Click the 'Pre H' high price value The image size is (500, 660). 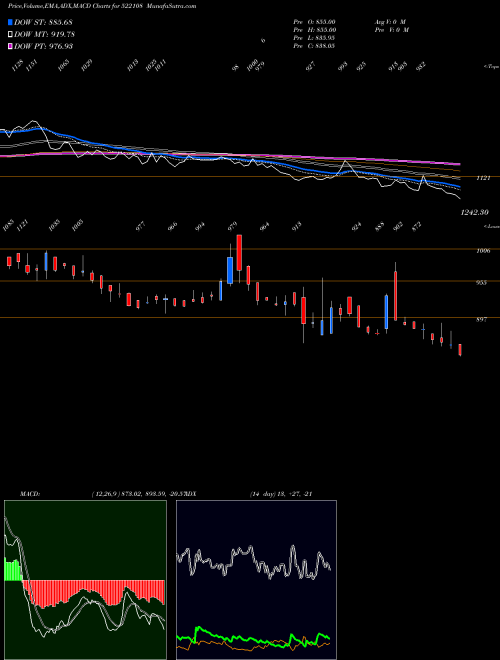coord(314,30)
